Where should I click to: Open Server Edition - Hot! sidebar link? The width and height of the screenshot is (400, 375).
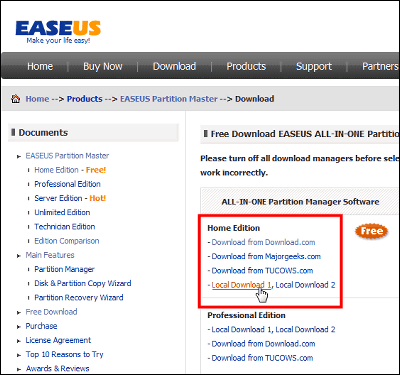pos(70,198)
